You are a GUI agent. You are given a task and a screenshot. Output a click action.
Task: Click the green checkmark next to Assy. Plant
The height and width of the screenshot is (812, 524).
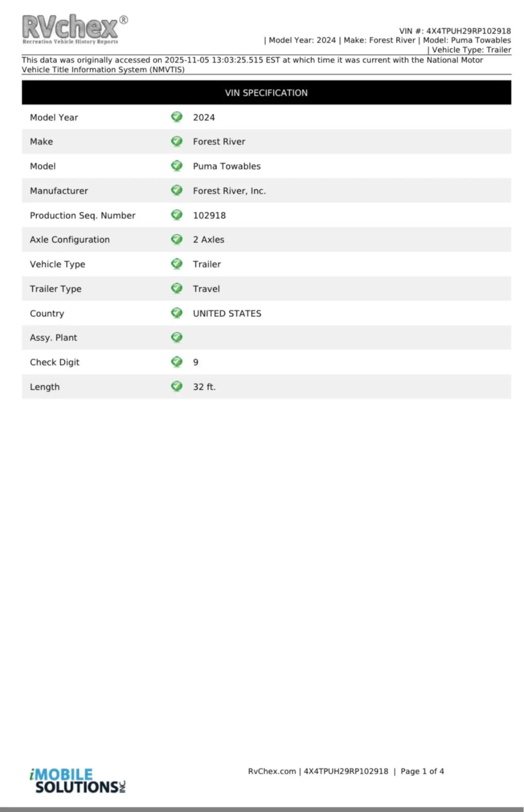coord(176,337)
